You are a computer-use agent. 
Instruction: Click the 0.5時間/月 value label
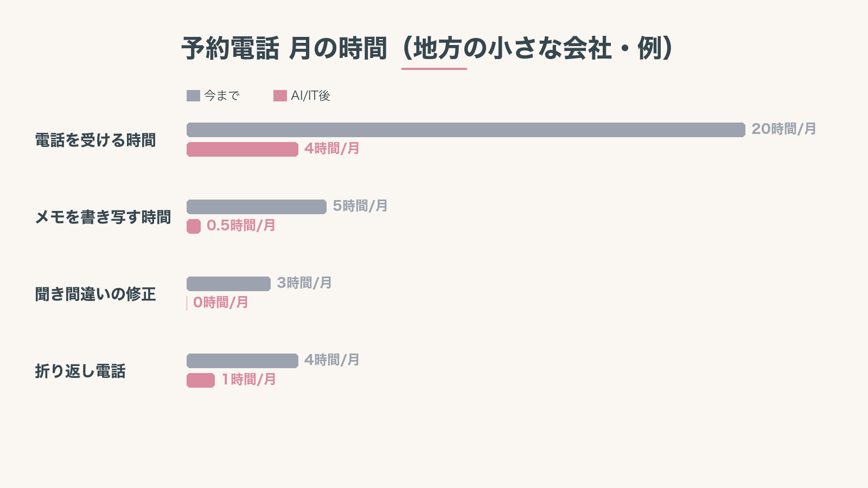241,226
